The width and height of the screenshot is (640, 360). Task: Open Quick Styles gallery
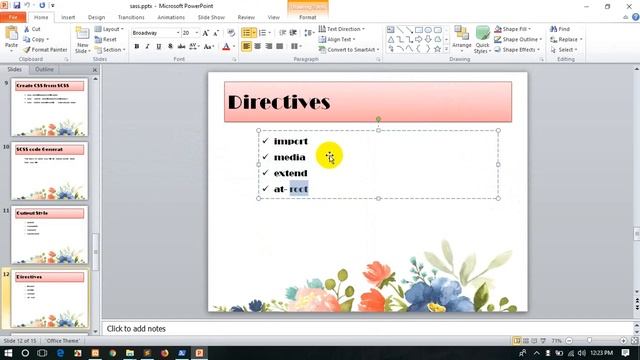tap(482, 40)
